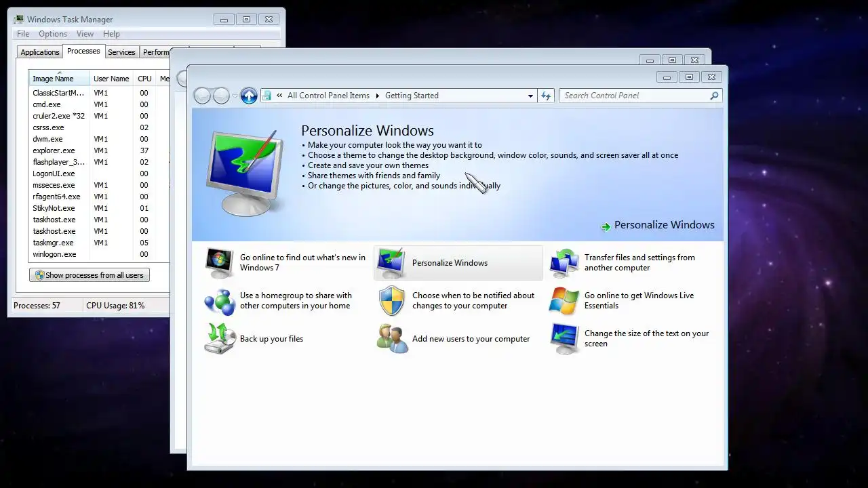Click the refresh button beside the address bar
The width and height of the screenshot is (868, 488).
(x=546, y=96)
